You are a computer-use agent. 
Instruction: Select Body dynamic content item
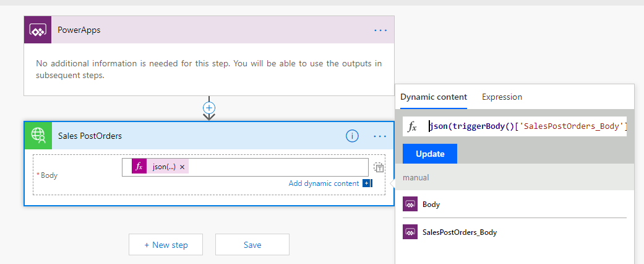pyautogui.click(x=515, y=204)
